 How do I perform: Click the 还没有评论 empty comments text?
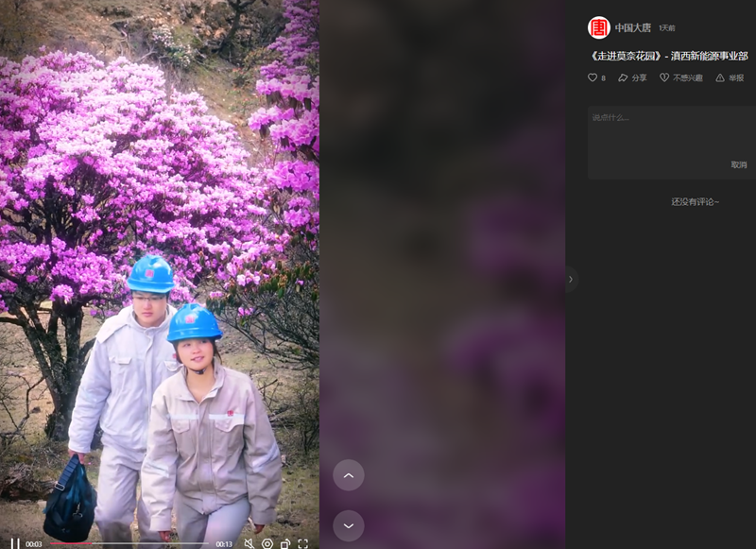[695, 201]
